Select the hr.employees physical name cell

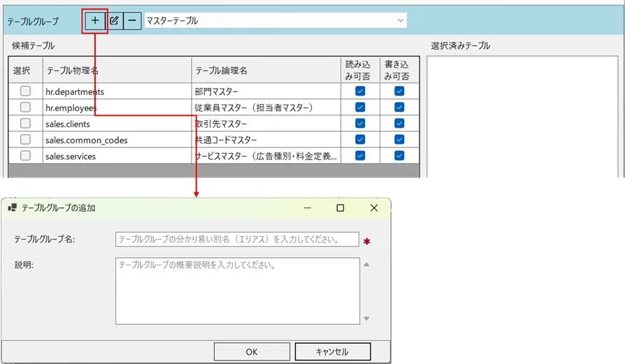(117, 108)
